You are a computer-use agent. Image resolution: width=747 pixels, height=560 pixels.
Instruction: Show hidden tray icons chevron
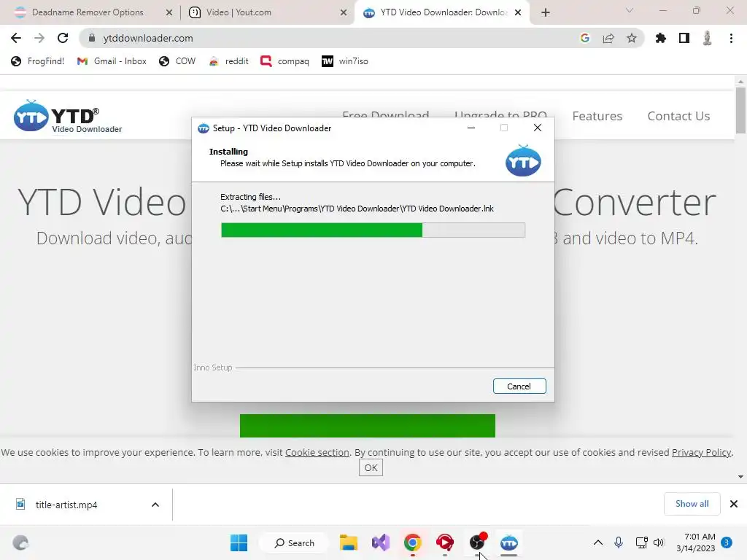point(598,542)
